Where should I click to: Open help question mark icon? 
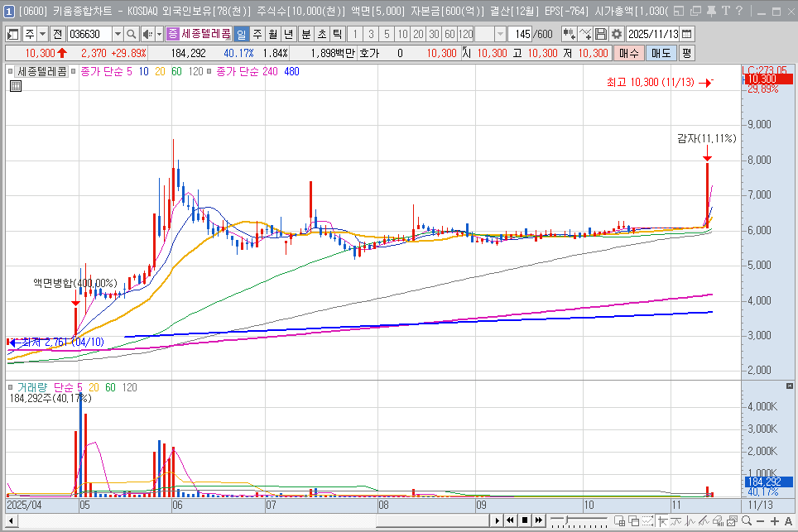click(x=739, y=11)
